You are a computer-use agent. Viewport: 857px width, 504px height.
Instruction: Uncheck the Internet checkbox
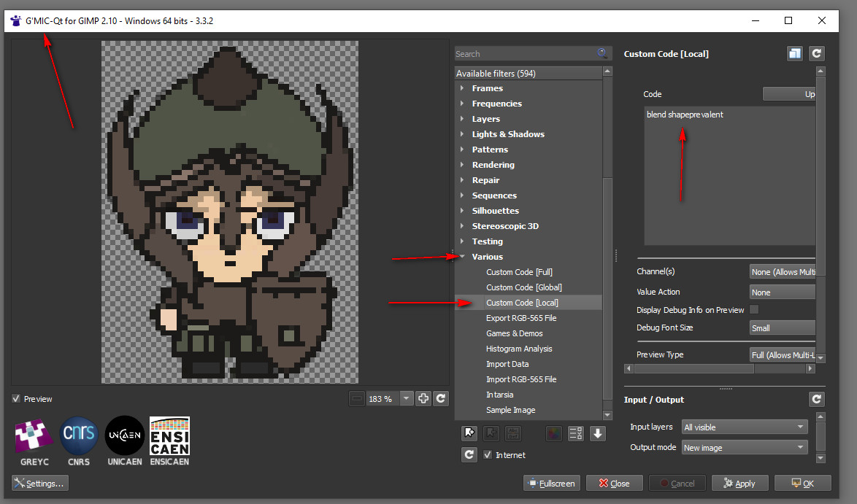click(488, 455)
